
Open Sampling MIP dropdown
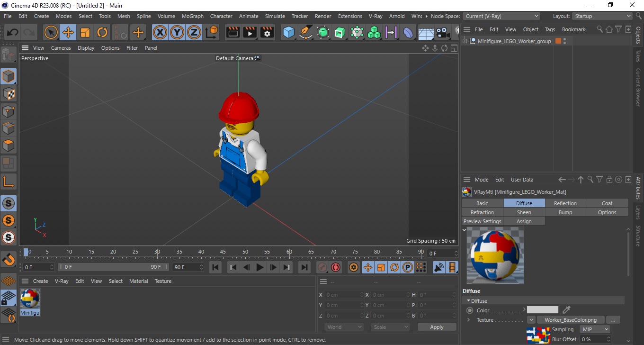pos(595,329)
